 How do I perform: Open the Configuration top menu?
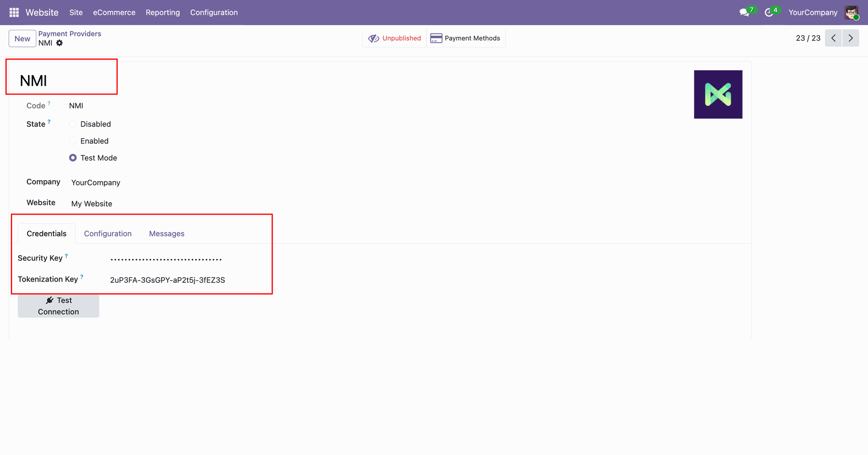click(x=214, y=12)
